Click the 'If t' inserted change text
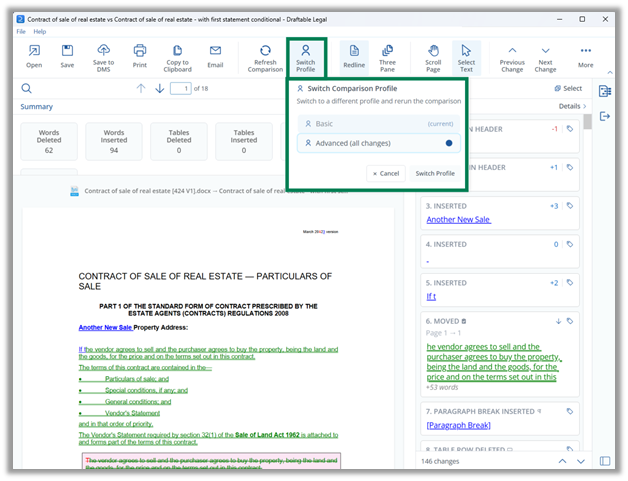The height and width of the screenshot is (481, 628). click(x=431, y=296)
